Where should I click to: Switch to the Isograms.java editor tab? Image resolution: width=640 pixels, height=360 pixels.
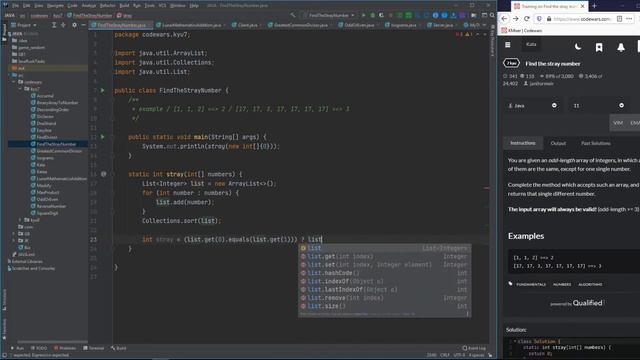pyautogui.click(x=403, y=25)
